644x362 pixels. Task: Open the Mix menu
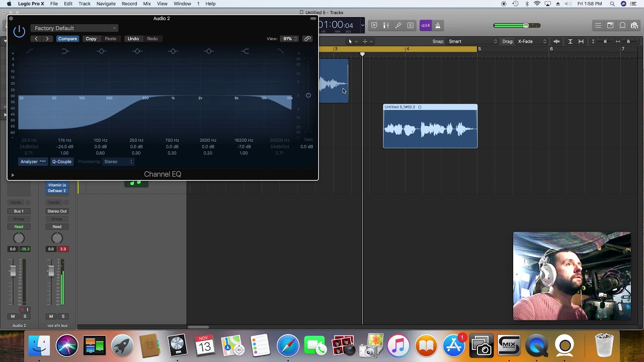pyautogui.click(x=147, y=4)
